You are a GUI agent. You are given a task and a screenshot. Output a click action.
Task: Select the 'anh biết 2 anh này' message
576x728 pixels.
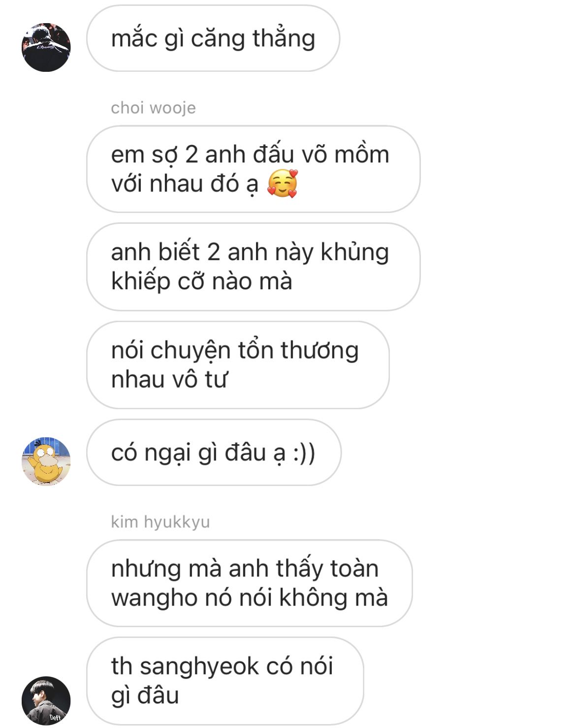tap(254, 267)
